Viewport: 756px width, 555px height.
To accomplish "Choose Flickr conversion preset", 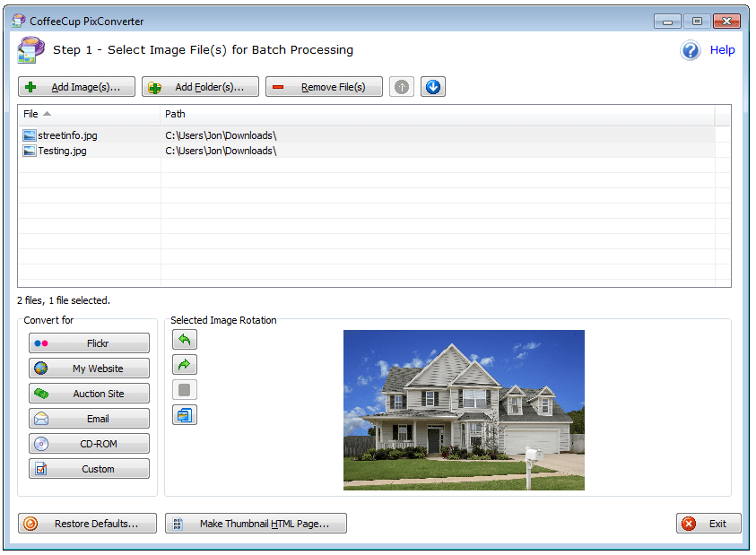I will coord(89,343).
